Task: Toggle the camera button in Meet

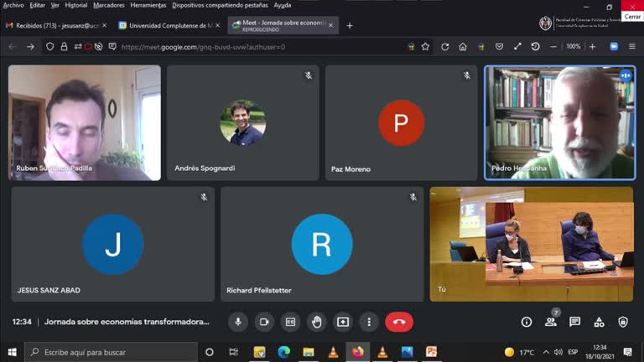Action: (264, 322)
